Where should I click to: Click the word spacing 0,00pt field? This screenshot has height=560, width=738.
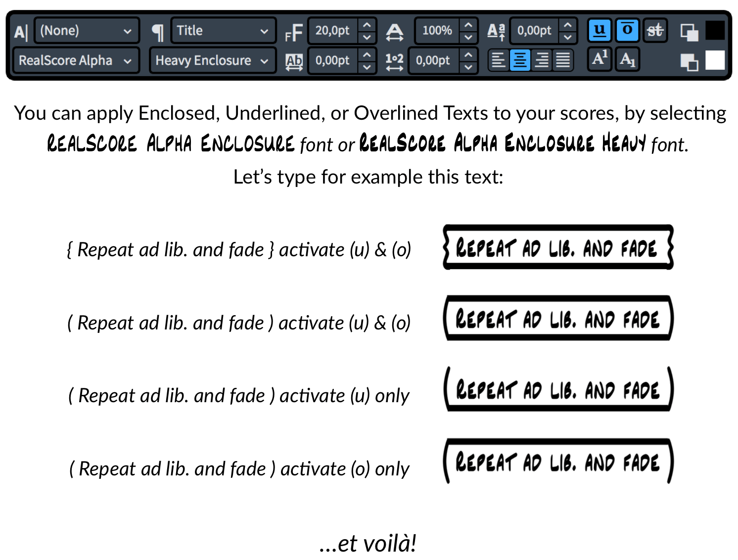(434, 60)
